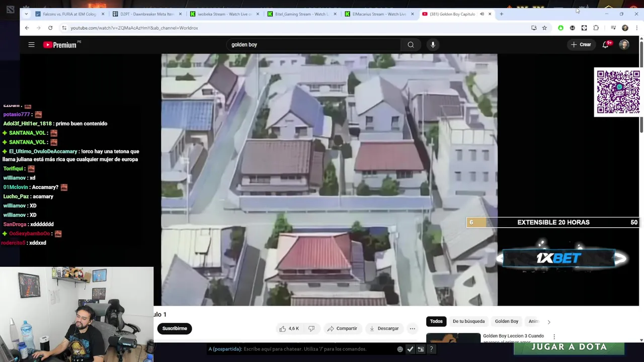Click the golden boy search field
The image size is (644, 362).
pos(314,45)
